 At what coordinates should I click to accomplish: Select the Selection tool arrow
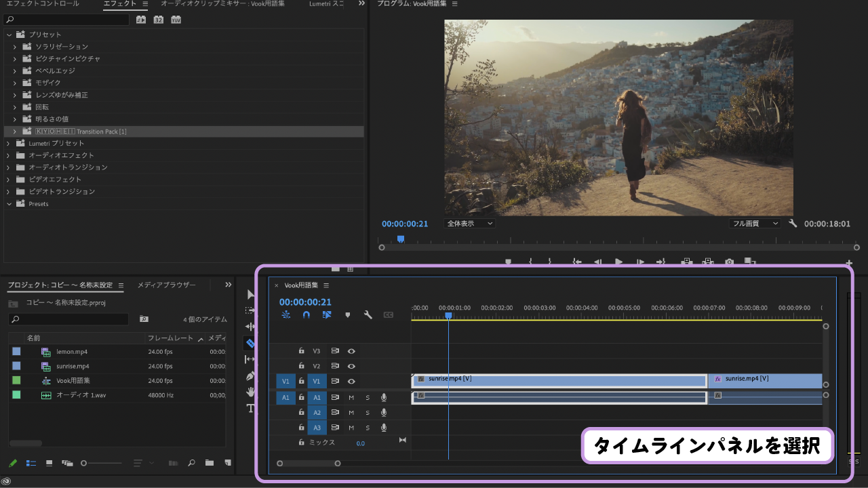(250, 294)
